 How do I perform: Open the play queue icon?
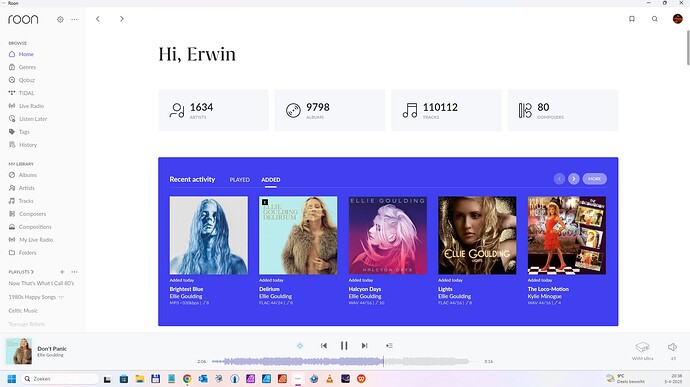tap(389, 346)
